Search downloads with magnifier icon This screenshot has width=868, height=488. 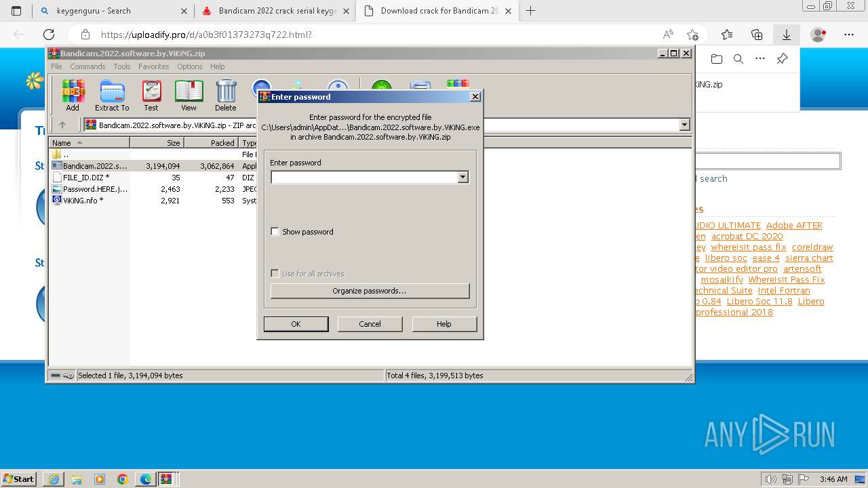tap(738, 59)
